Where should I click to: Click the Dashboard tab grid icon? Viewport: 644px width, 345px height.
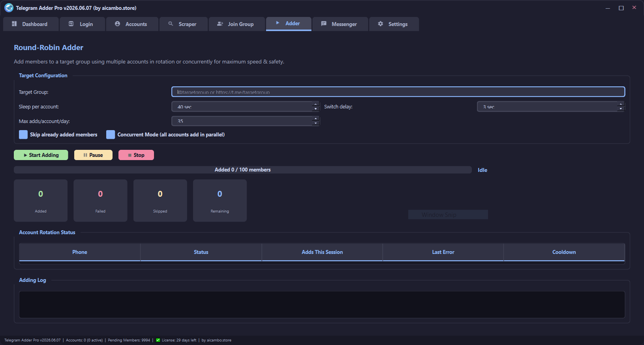pyautogui.click(x=14, y=24)
